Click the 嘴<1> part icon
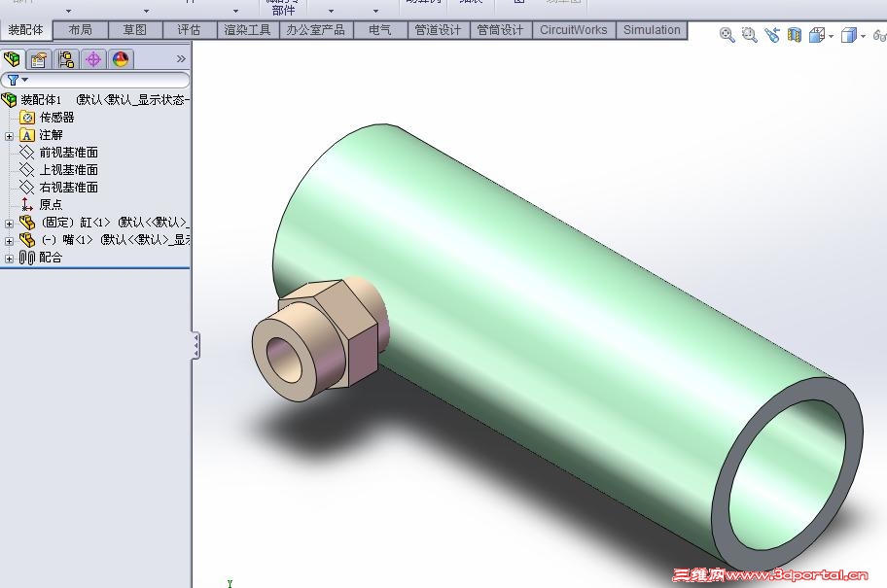This screenshot has height=588, width=887. tap(27, 240)
